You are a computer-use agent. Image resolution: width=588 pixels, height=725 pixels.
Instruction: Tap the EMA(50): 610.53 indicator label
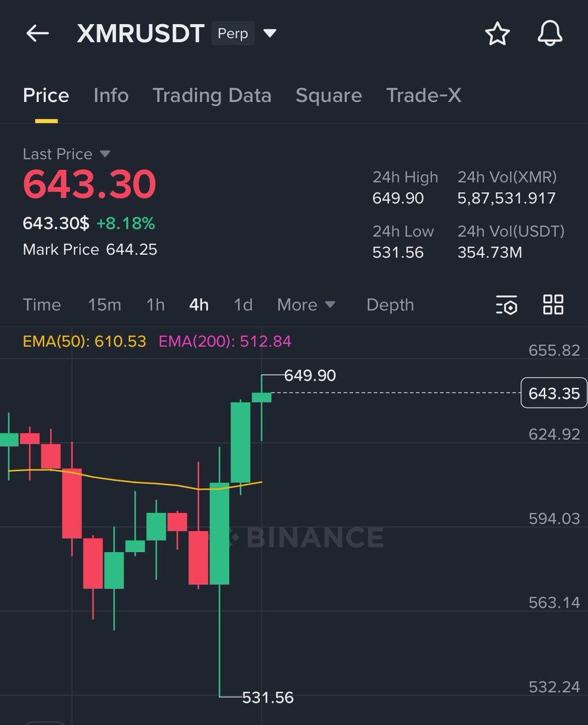click(x=85, y=341)
